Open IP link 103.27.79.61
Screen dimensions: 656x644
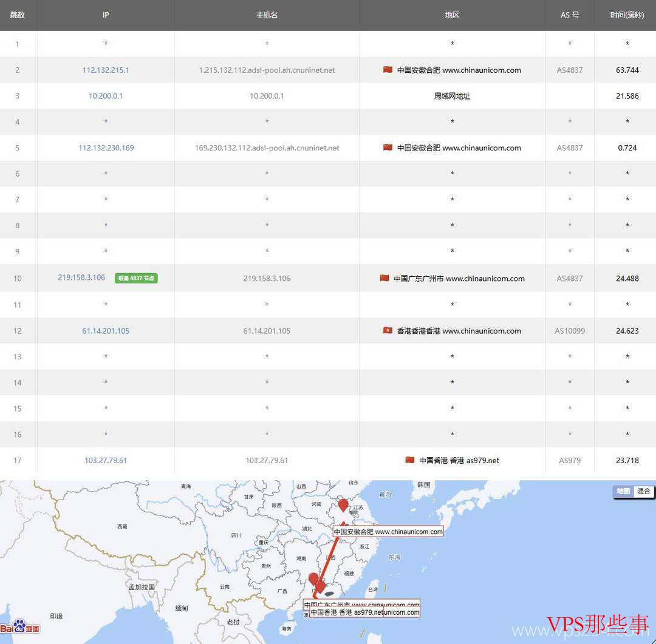click(106, 461)
